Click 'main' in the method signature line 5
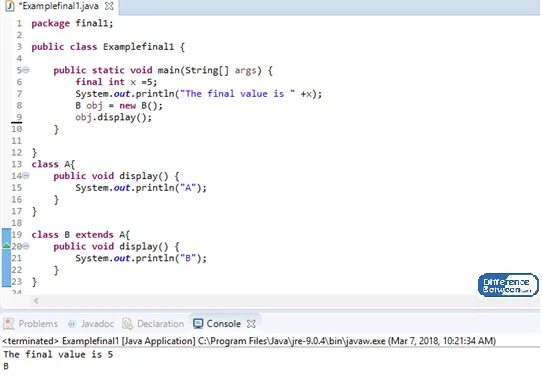Viewport: 542px width, 377px height. (x=168, y=70)
